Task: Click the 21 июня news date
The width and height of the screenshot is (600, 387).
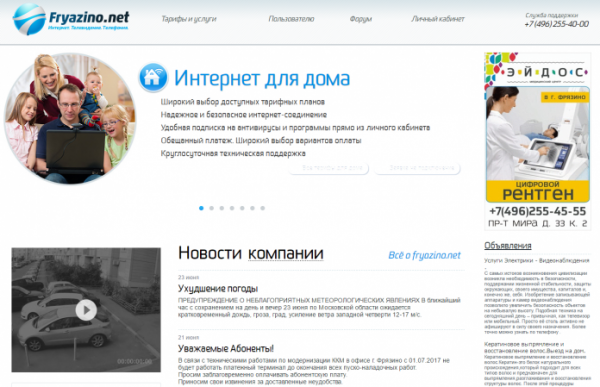Action: click(x=188, y=338)
